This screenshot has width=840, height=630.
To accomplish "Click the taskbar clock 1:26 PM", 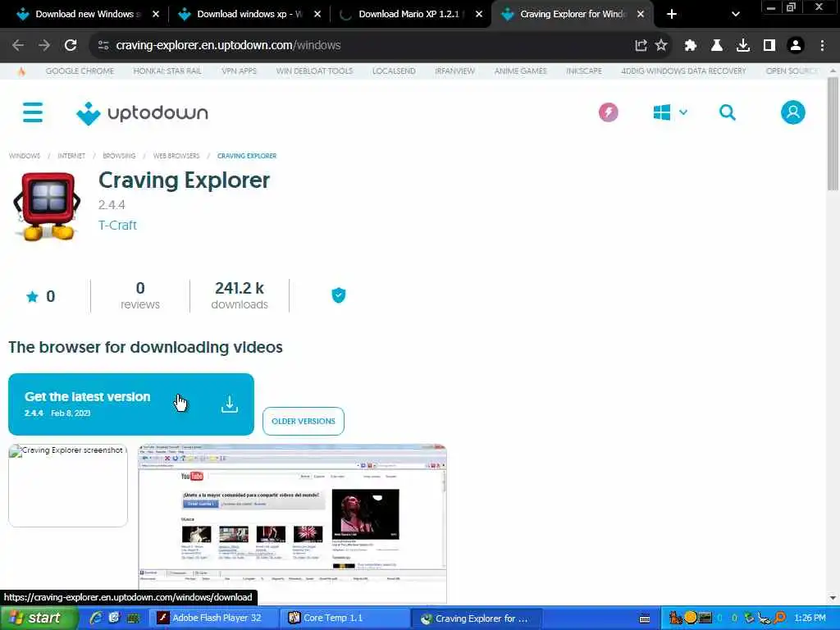I will [810, 619].
